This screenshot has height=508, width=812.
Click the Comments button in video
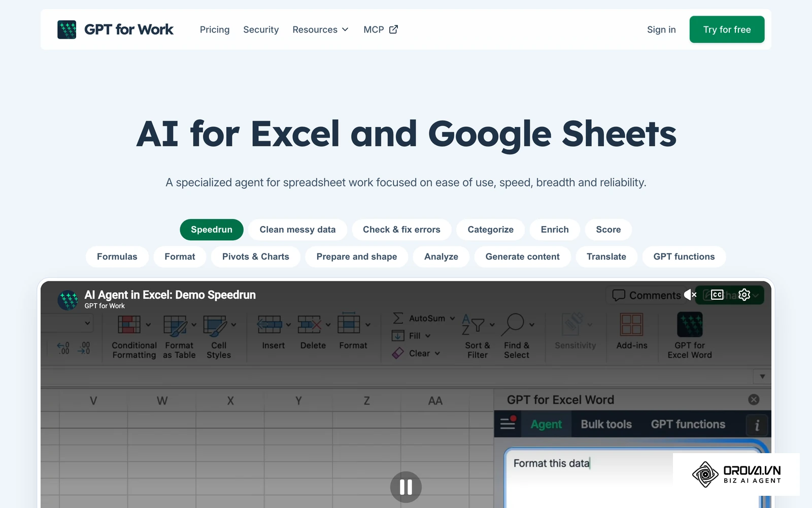coord(647,295)
